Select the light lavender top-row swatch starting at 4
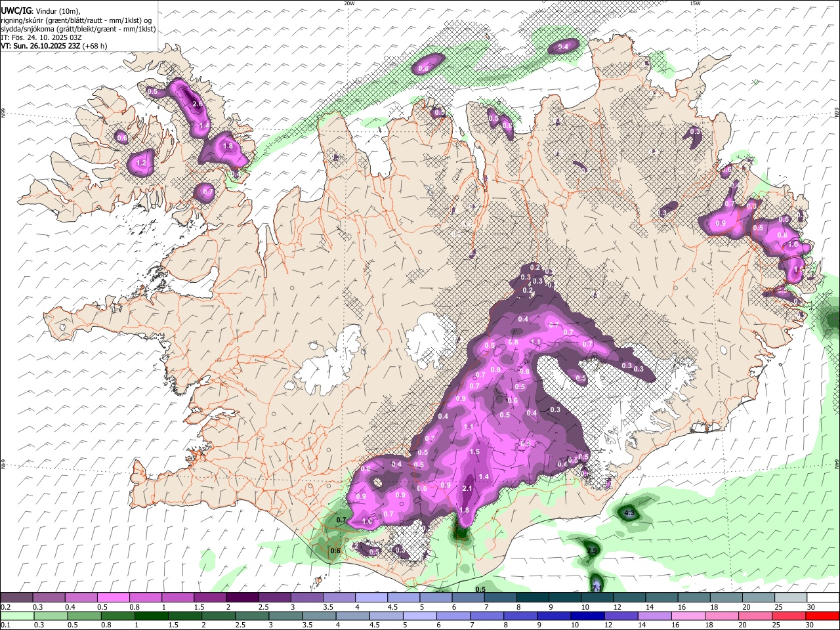 [371, 598]
